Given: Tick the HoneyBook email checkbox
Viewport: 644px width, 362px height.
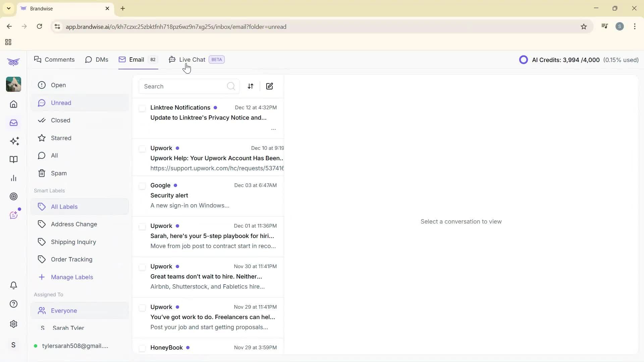Looking at the screenshot, I should [x=142, y=348].
